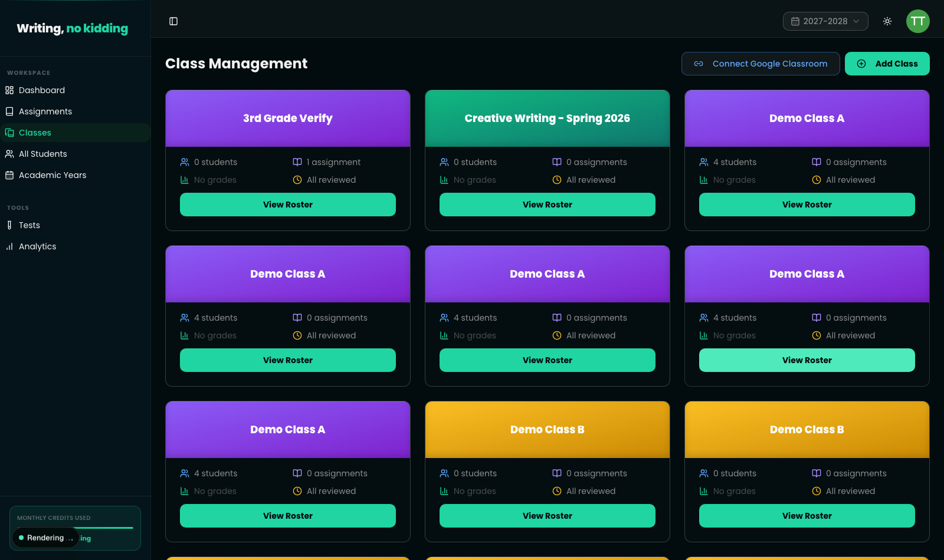Open the 2027-2028 academic year dropdown
This screenshot has height=560, width=944.
click(825, 21)
